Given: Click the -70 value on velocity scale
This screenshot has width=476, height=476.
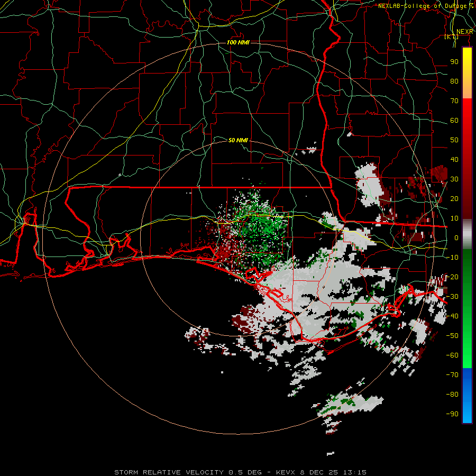Looking at the screenshot, I should (452, 375).
